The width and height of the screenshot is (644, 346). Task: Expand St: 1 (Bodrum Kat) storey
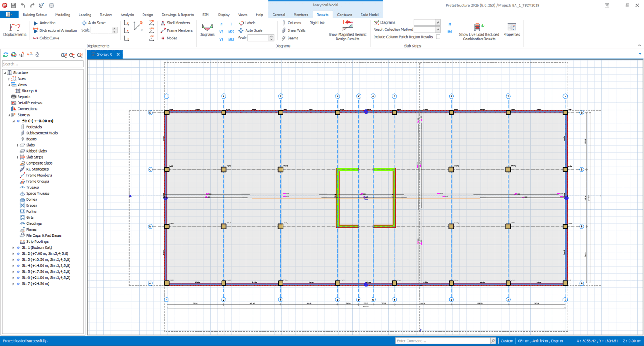pyautogui.click(x=13, y=247)
